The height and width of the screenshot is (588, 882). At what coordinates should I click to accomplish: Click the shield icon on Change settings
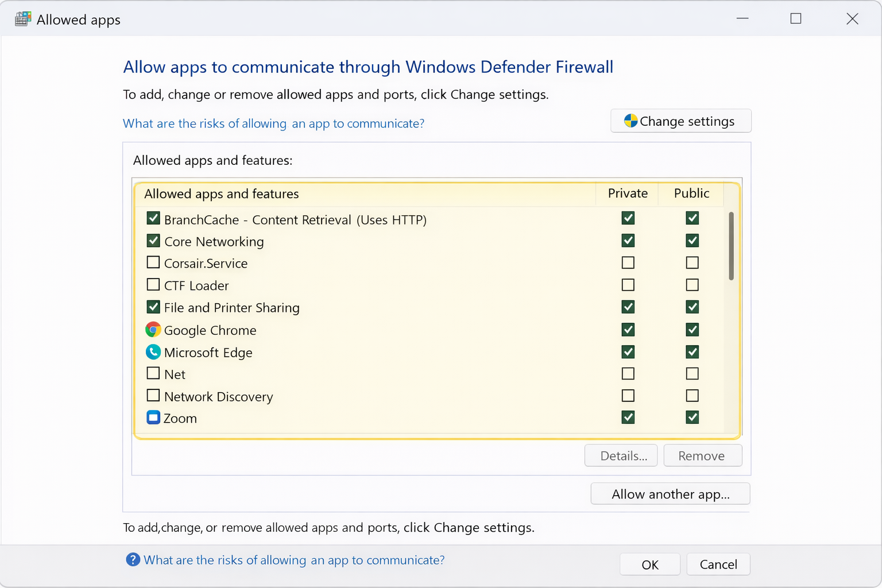point(630,121)
